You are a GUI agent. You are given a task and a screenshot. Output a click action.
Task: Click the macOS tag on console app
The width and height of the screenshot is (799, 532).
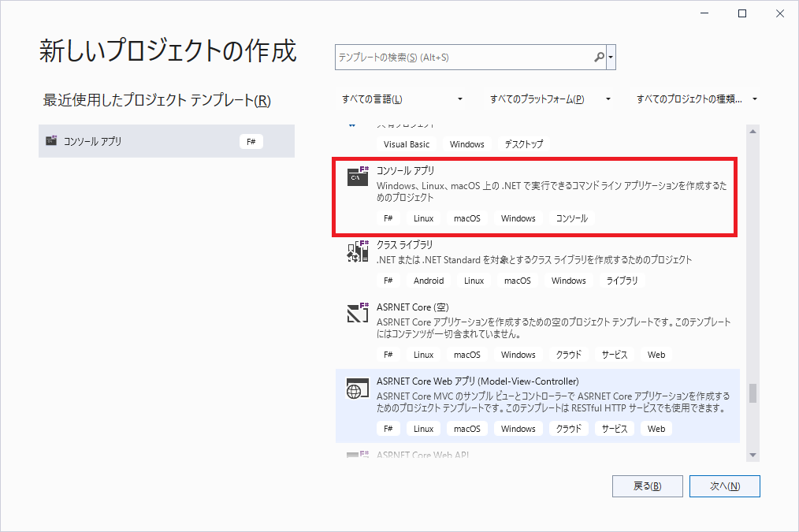pos(466,218)
